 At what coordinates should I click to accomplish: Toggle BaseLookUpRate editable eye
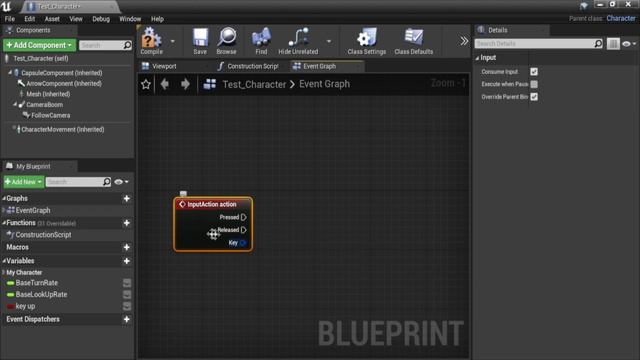click(127, 294)
